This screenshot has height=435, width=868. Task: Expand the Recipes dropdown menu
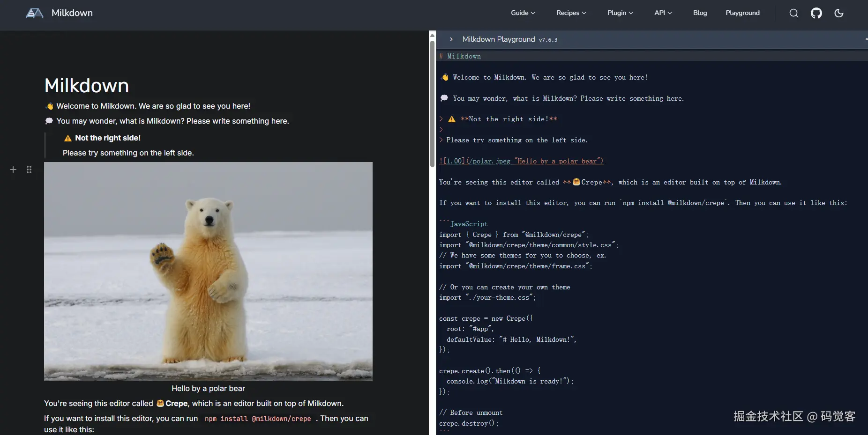tap(571, 13)
